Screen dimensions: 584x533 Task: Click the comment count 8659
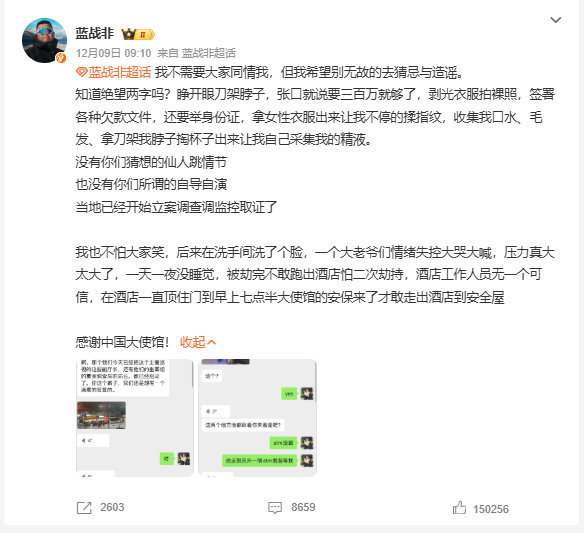(303, 507)
